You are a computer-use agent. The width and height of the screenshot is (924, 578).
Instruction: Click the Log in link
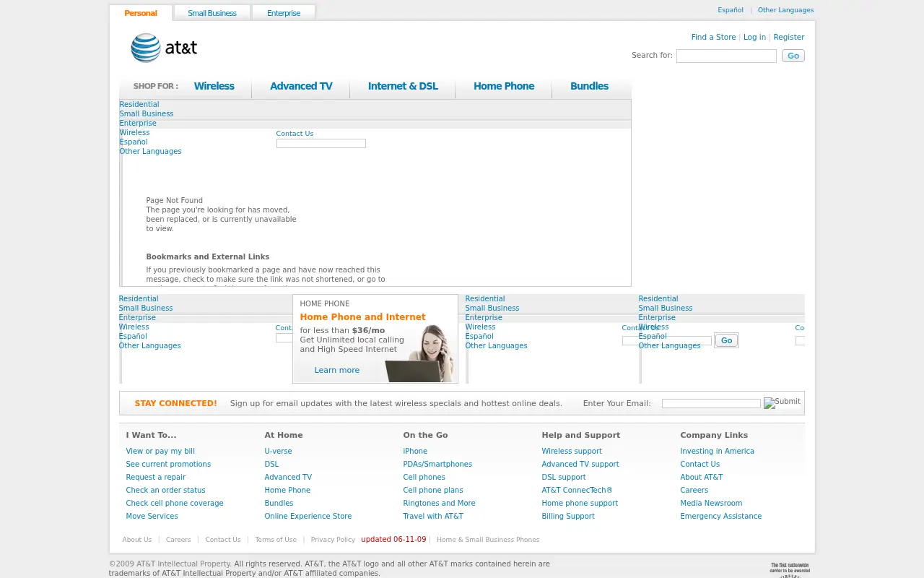coord(754,37)
